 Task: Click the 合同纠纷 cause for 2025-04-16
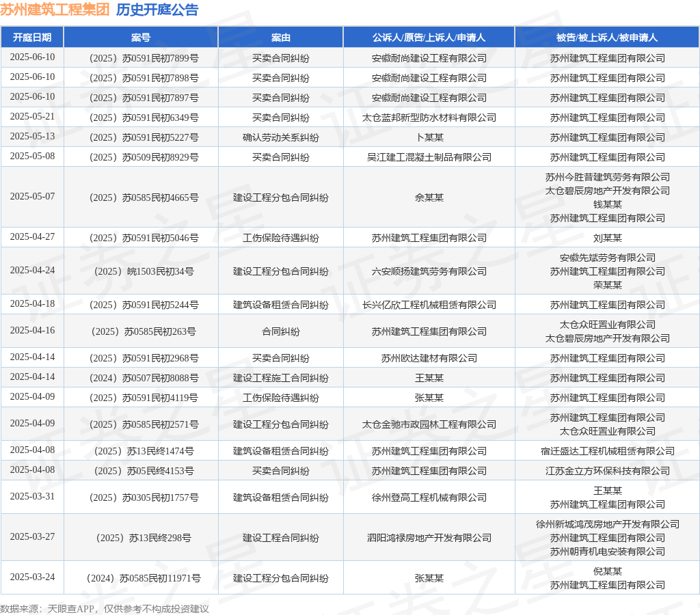[x=281, y=331]
